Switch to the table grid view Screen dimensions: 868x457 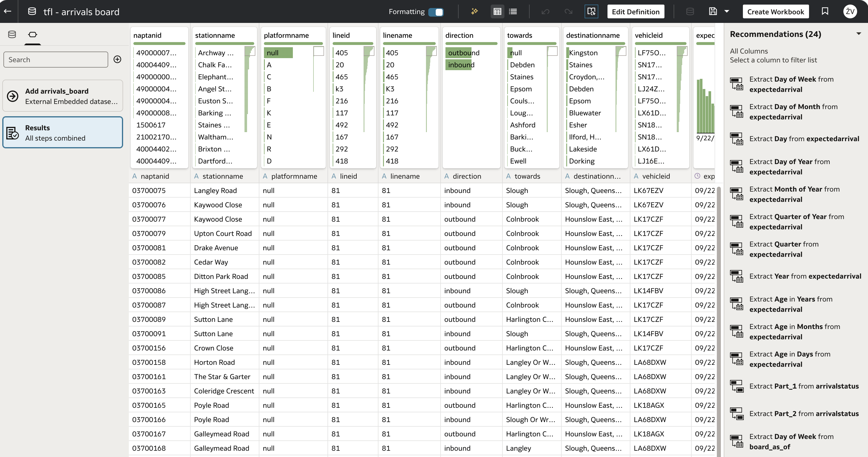pyautogui.click(x=497, y=11)
